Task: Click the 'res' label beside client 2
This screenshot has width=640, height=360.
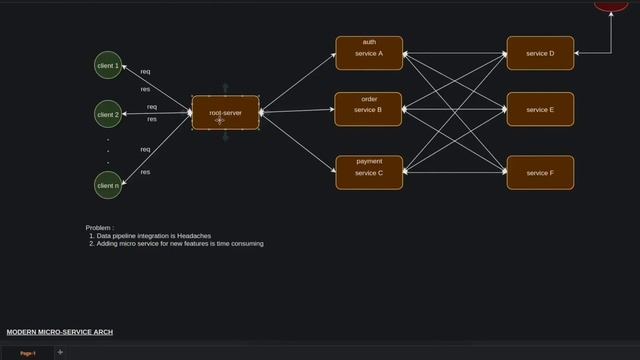Action: click(152, 119)
